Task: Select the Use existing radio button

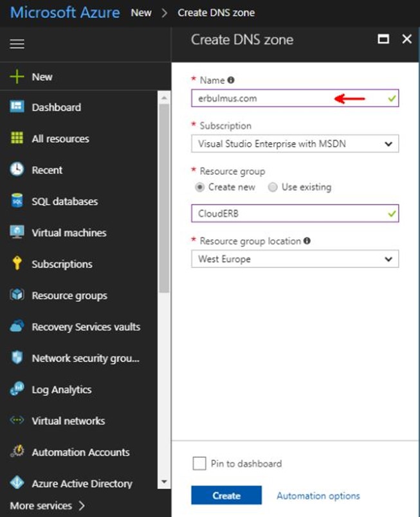Action: 273,187
